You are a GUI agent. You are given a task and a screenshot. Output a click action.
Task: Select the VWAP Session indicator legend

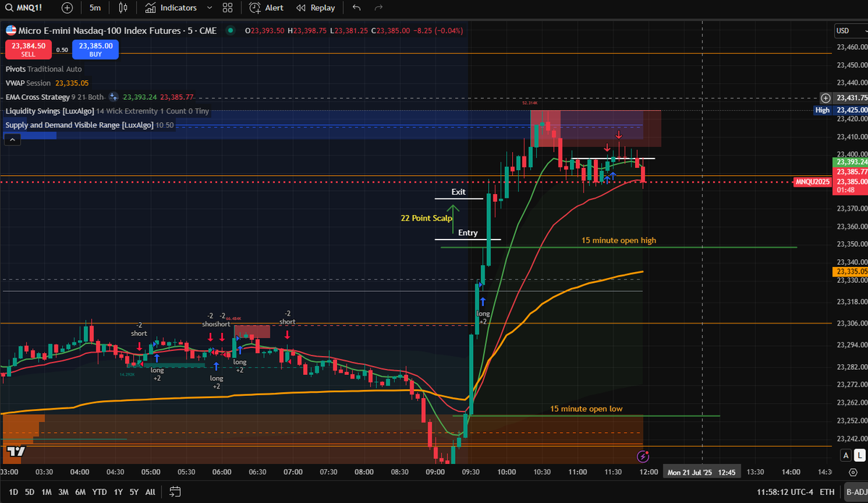coord(47,83)
